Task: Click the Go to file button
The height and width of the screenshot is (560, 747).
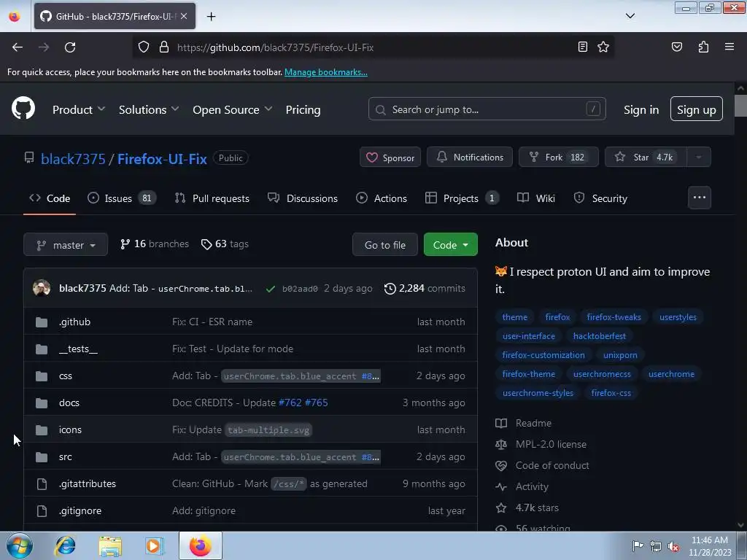Action: tap(385, 245)
